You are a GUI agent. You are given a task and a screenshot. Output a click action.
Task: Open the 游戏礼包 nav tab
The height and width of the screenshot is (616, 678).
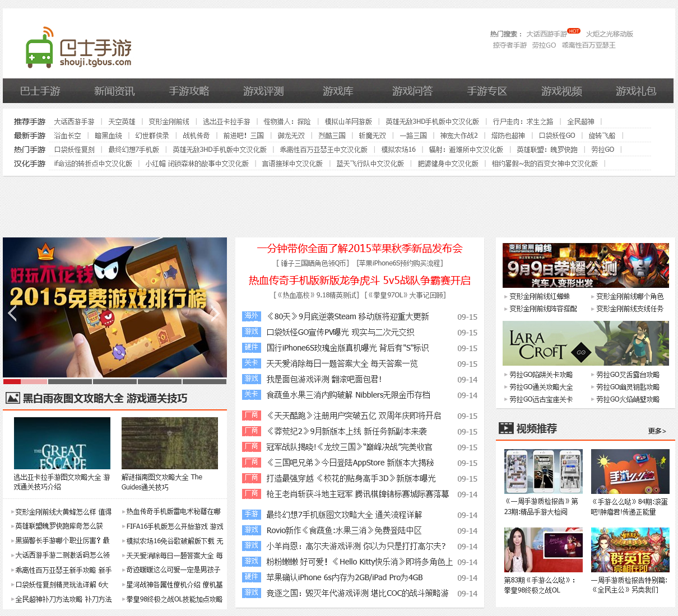click(x=636, y=91)
